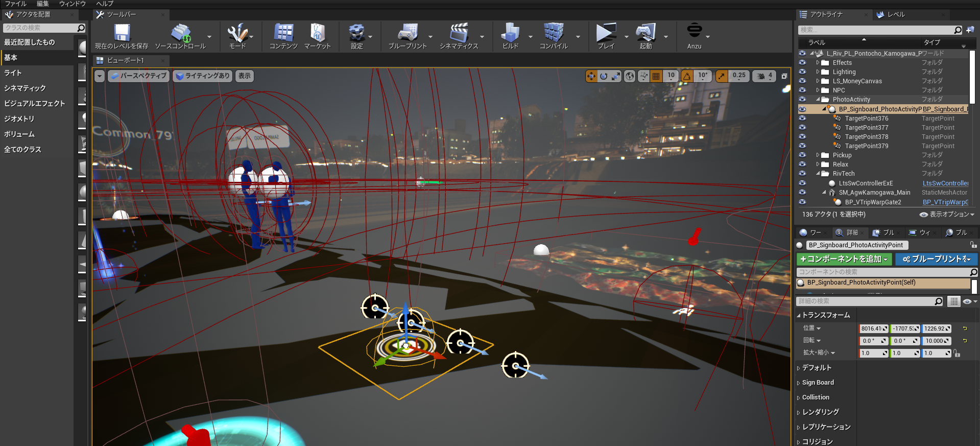Viewport: 980px width, 446px height.
Task: Click the location X value field 8016.41
Action: tap(874, 328)
